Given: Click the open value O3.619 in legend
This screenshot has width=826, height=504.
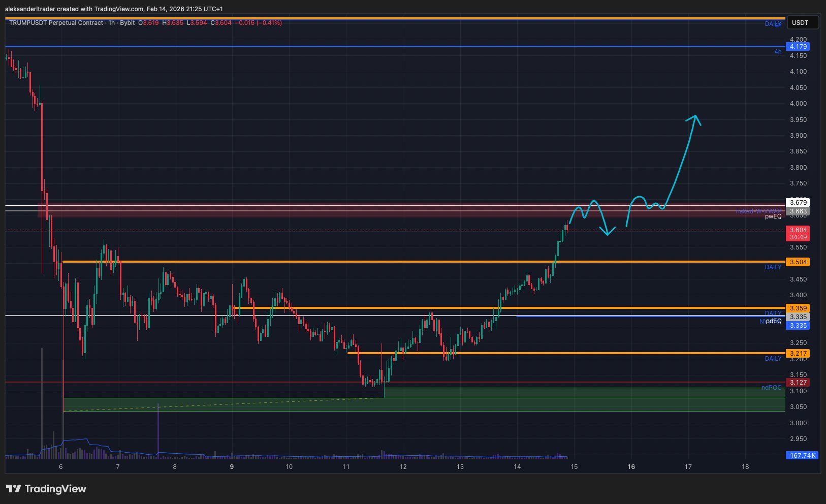Looking at the screenshot, I should pos(149,23).
